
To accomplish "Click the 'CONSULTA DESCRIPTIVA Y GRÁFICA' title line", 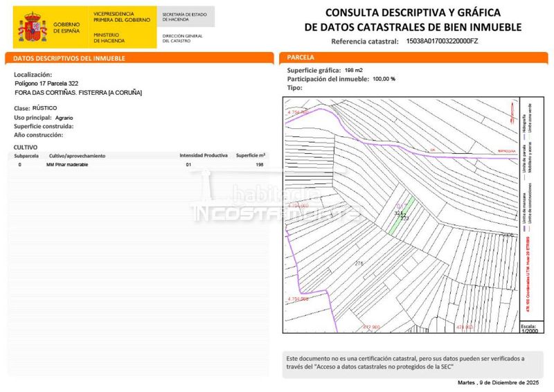I will coord(413,12).
